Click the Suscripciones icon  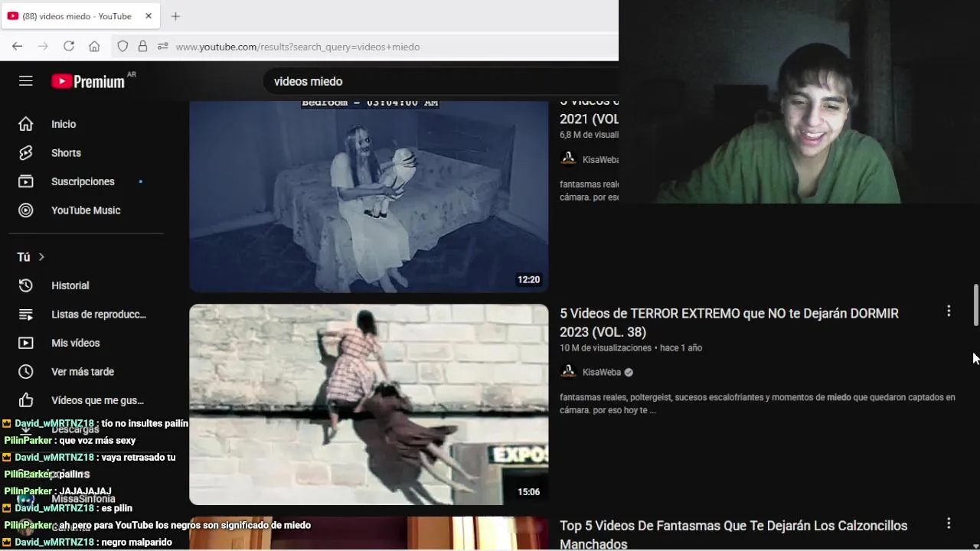[x=26, y=181]
